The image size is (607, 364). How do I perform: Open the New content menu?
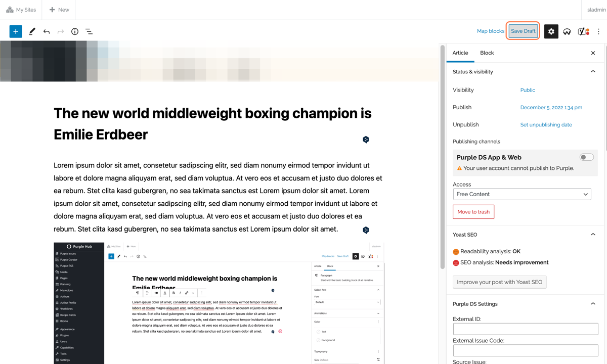pyautogui.click(x=59, y=10)
